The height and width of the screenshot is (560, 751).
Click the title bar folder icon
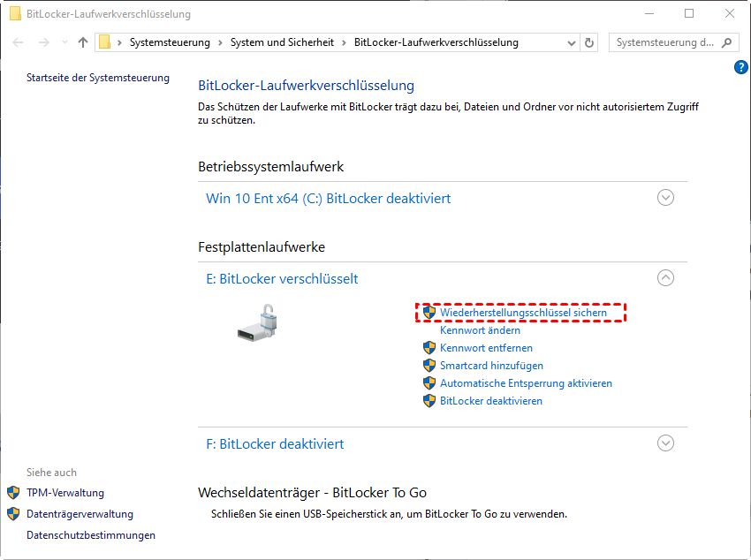coord(15,13)
